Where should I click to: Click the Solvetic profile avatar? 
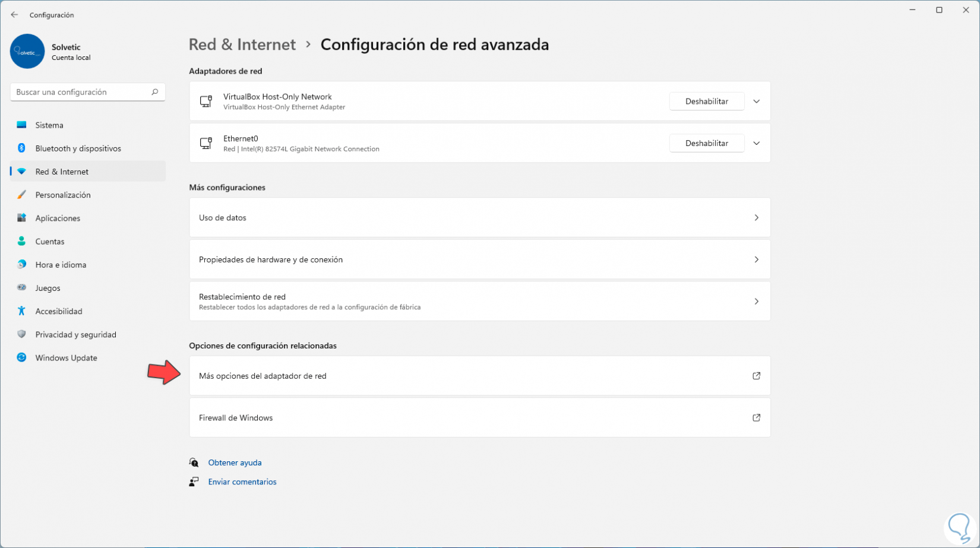(x=27, y=52)
